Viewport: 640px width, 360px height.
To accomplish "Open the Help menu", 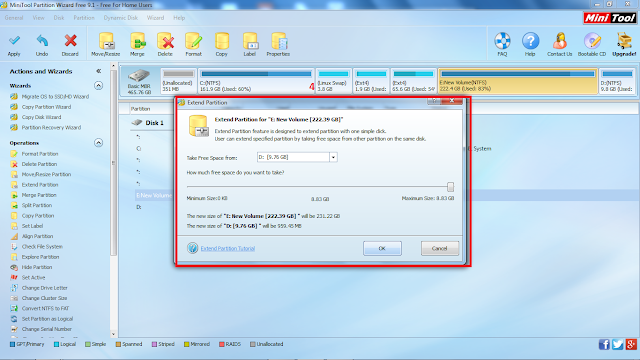I will click(x=179, y=18).
